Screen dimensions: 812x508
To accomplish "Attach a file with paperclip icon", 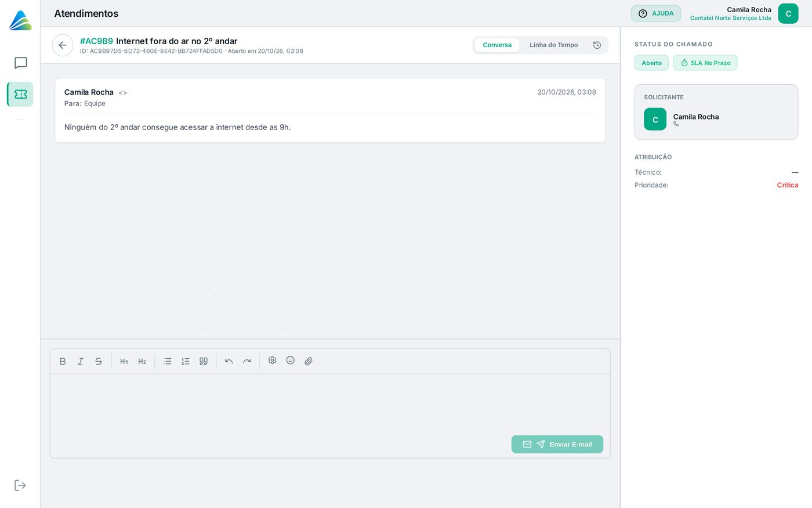I will point(309,361).
